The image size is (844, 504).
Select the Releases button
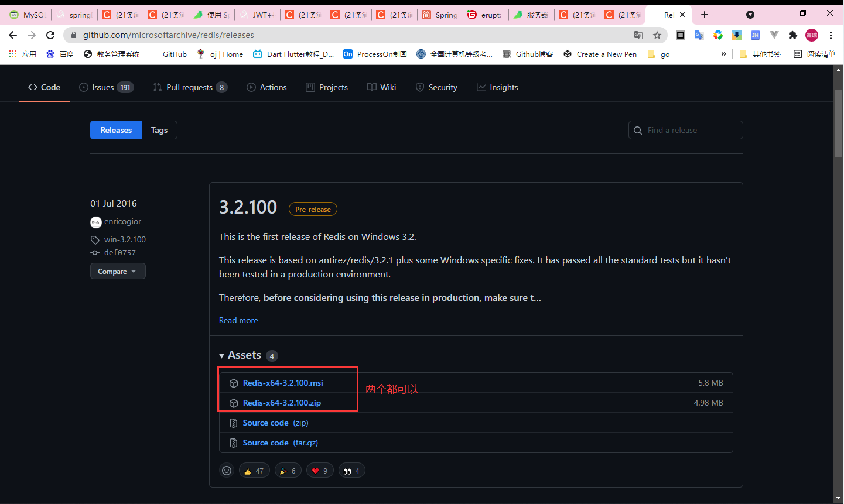[x=116, y=130]
